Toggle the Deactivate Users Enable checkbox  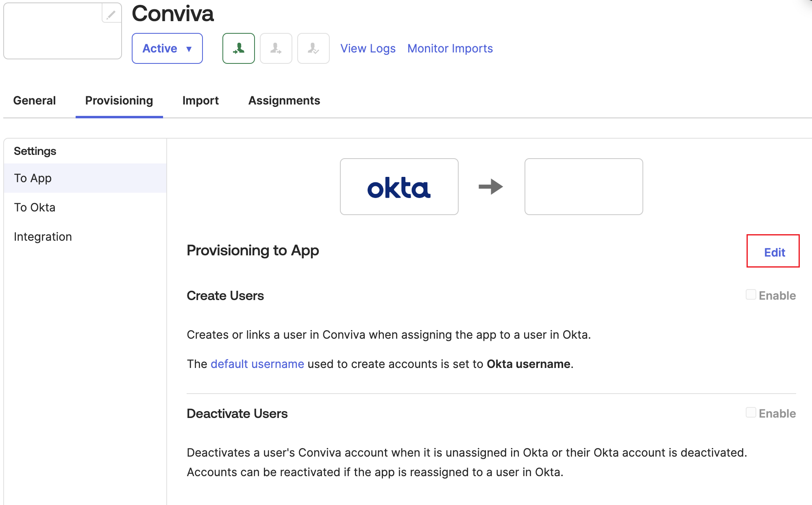pyautogui.click(x=751, y=413)
